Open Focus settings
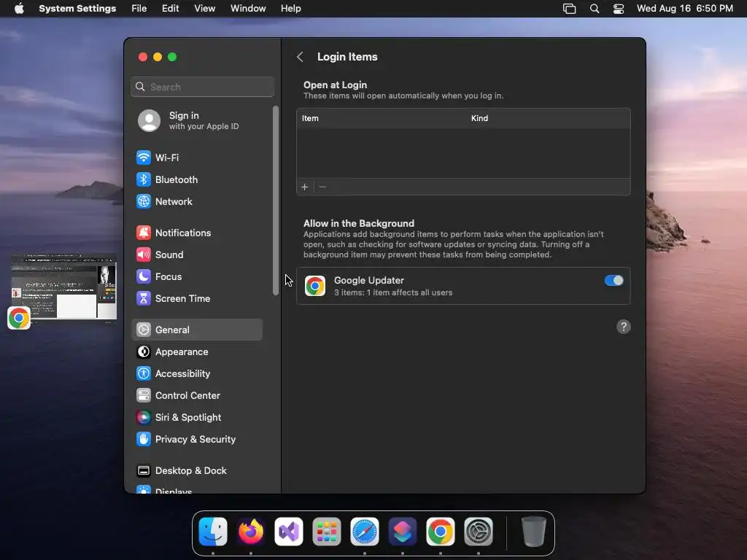 point(197,276)
